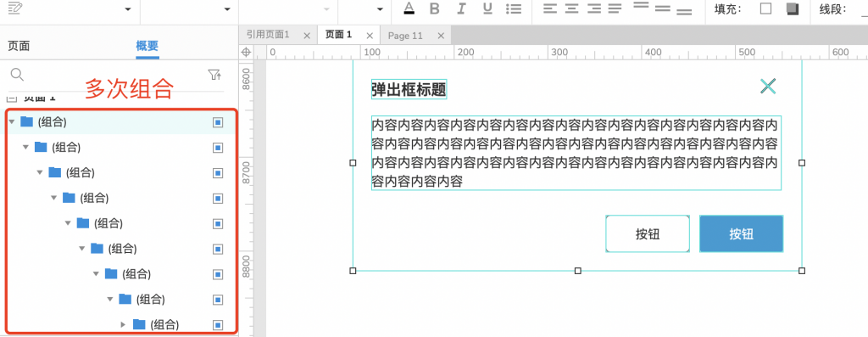Viewport: 868px width, 337px height.
Task: Toggle italic formatting
Action: click(461, 8)
